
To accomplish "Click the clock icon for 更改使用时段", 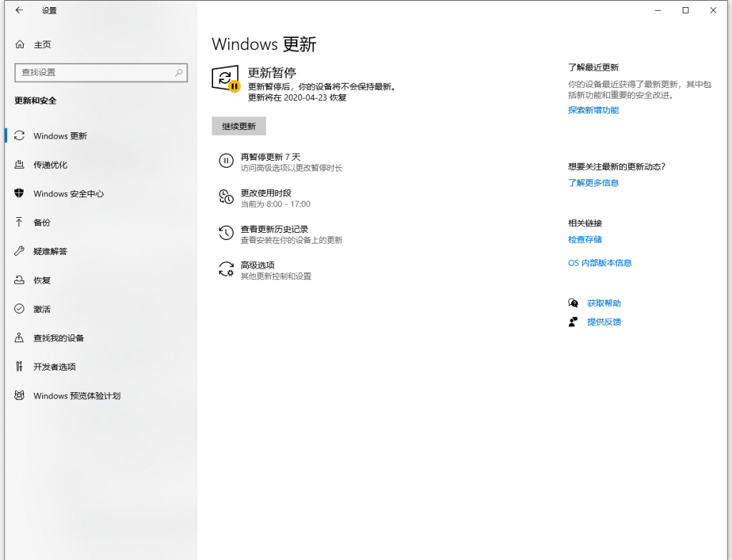I will pyautogui.click(x=226, y=197).
